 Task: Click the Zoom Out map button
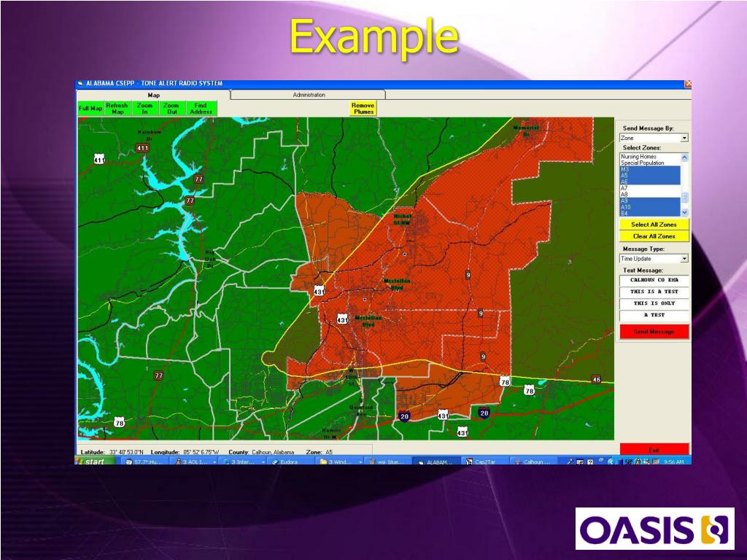point(171,109)
